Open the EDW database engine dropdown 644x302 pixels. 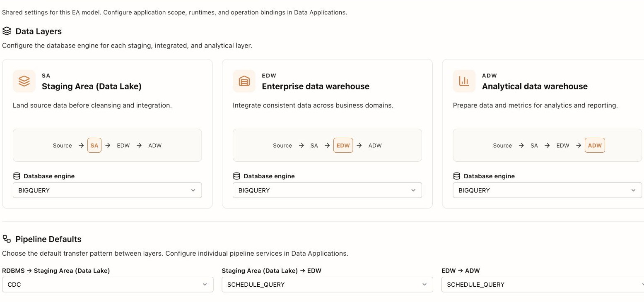327,190
